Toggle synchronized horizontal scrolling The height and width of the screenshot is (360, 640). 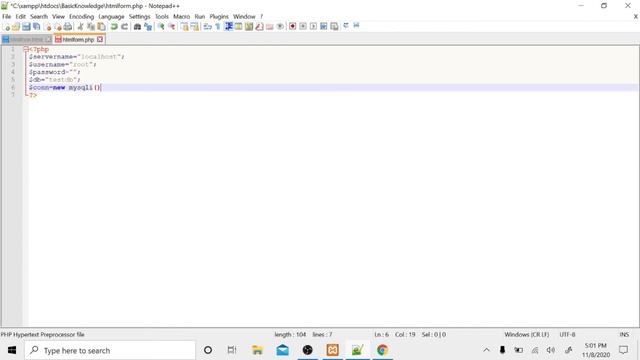[x=195, y=27]
